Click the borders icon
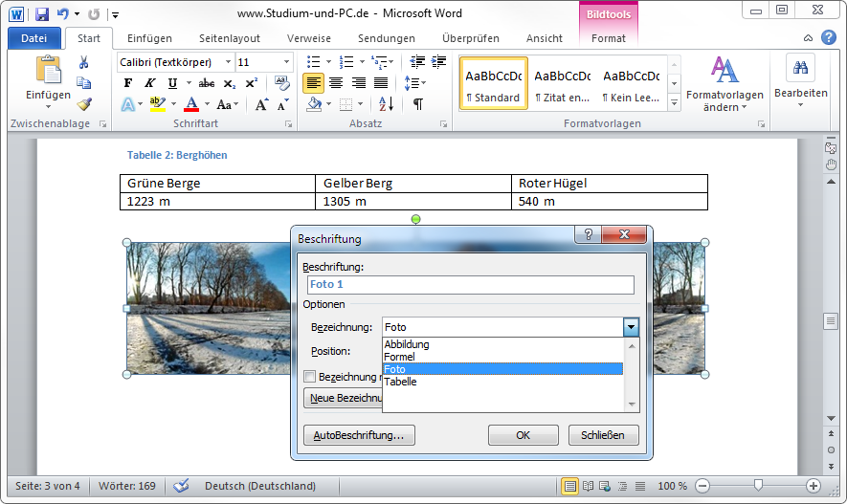The image size is (847, 504). click(x=346, y=104)
